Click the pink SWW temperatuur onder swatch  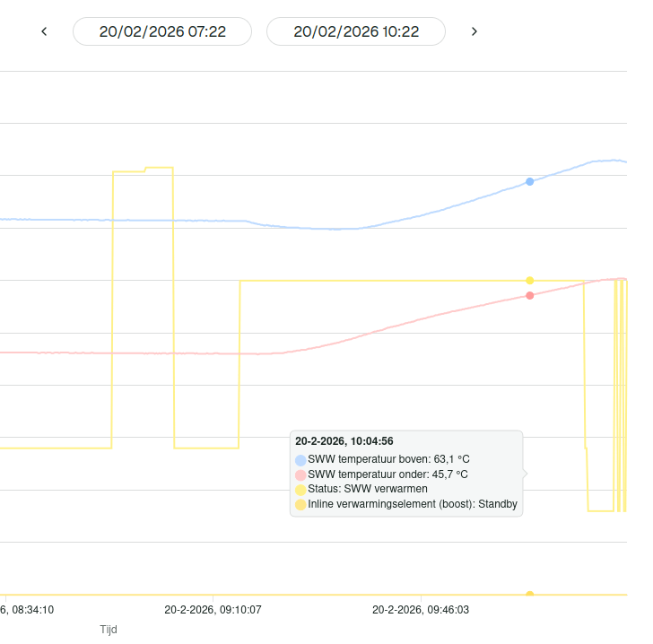[300, 474]
